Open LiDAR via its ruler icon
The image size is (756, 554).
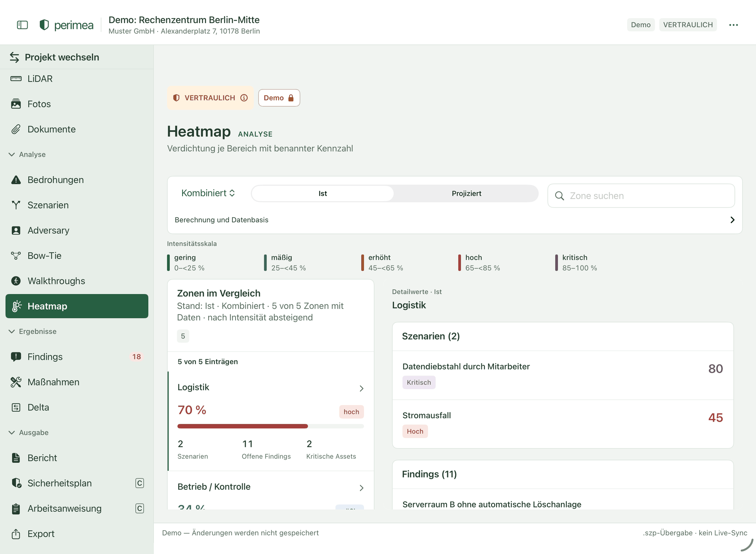(x=16, y=79)
